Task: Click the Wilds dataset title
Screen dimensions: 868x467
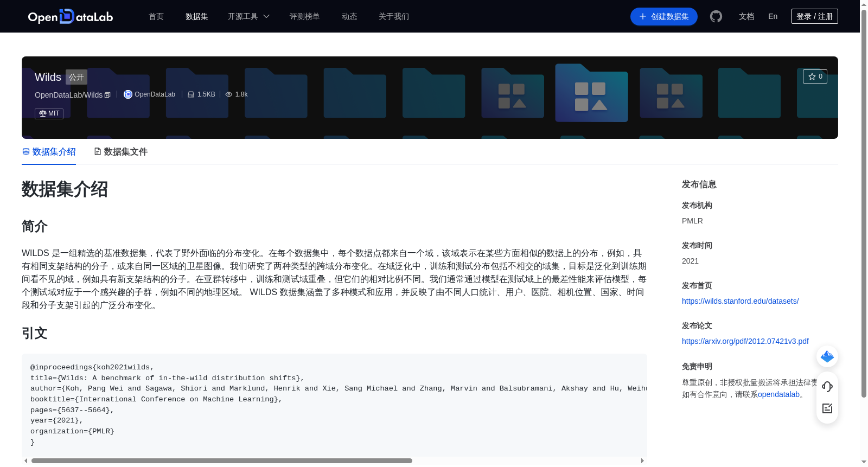Action: pos(48,77)
